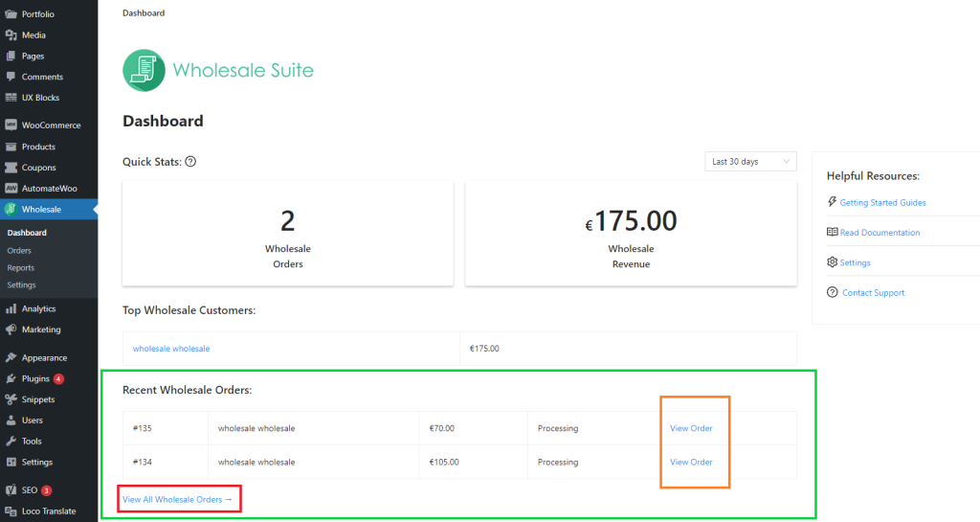Open the Orders submenu under Wholesale
980x522 pixels.
(x=19, y=251)
